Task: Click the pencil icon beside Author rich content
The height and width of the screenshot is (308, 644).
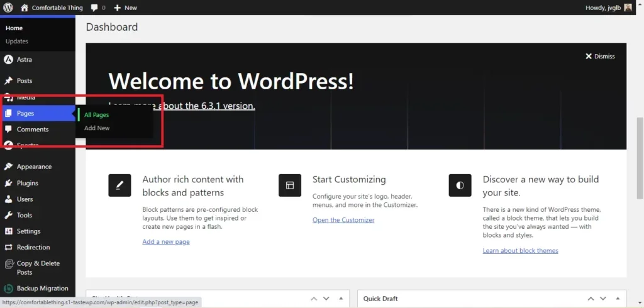Action: pyautogui.click(x=119, y=185)
